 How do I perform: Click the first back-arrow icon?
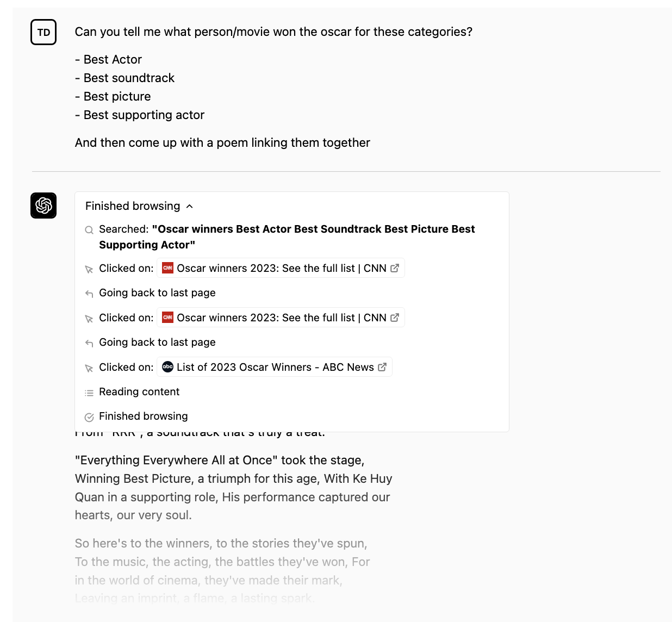coord(89,294)
